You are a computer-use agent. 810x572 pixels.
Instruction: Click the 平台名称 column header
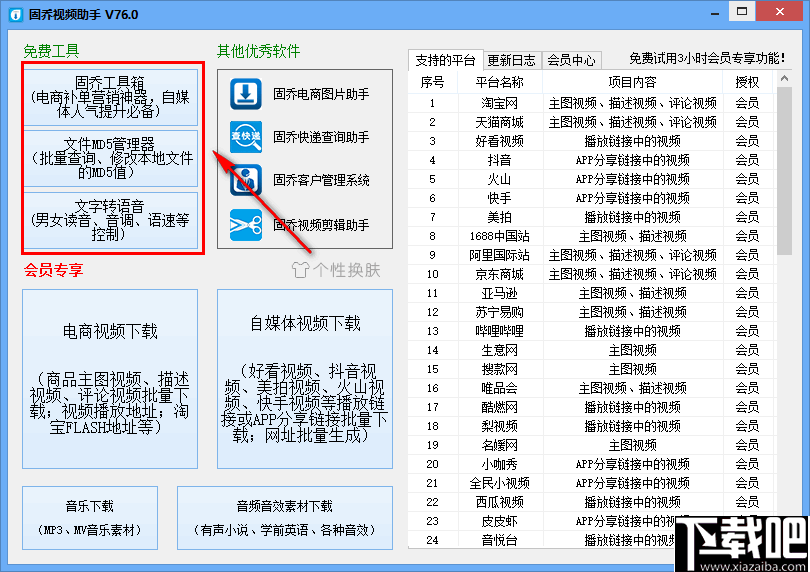point(500,82)
